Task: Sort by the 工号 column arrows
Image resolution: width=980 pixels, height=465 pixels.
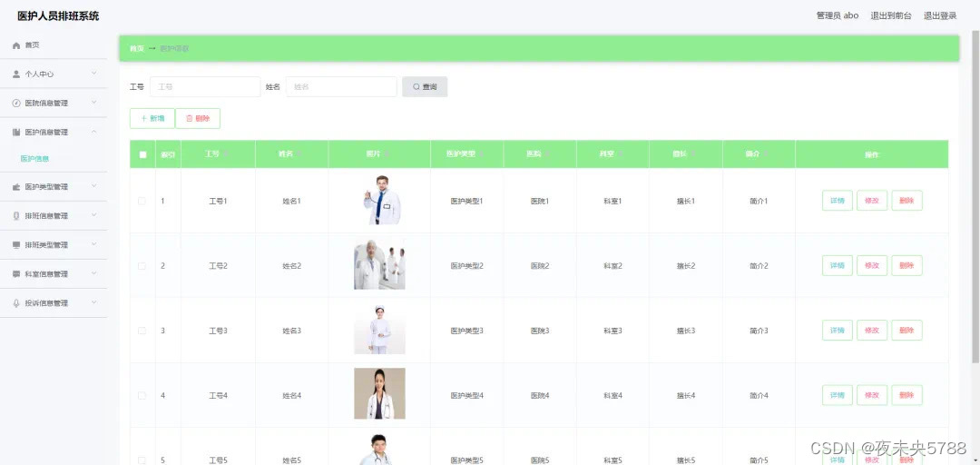Action: click(226, 154)
